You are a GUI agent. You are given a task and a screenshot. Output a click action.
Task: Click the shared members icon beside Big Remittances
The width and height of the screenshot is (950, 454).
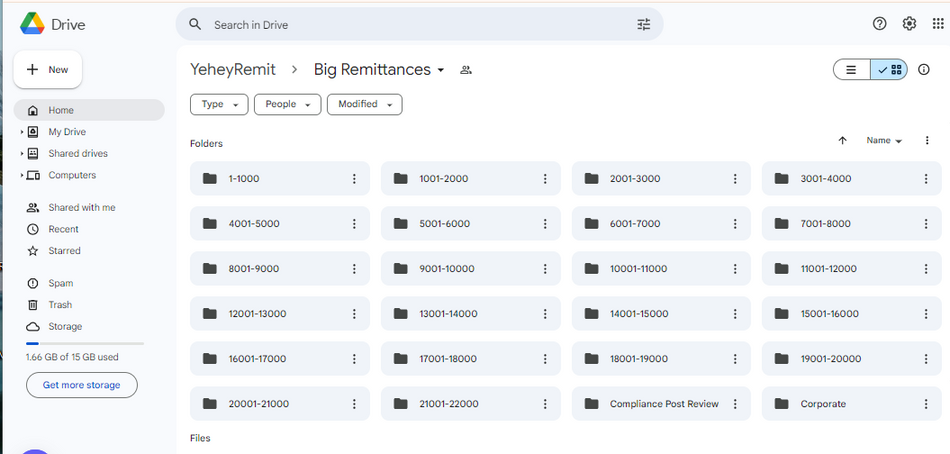click(465, 70)
